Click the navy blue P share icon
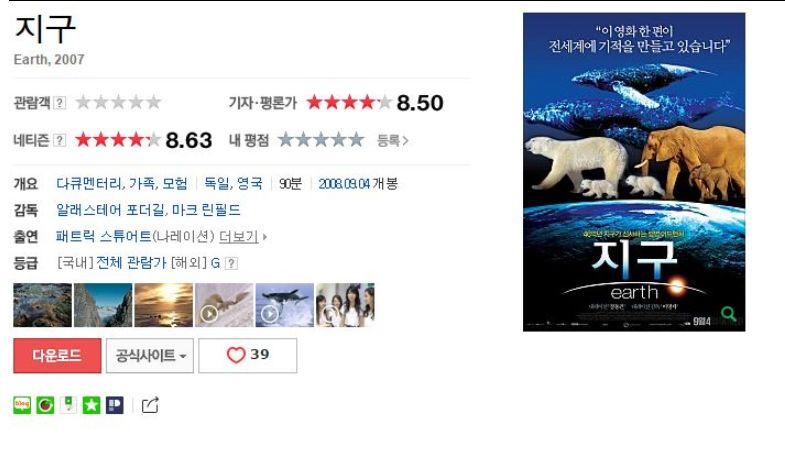785x467 pixels. (x=115, y=405)
